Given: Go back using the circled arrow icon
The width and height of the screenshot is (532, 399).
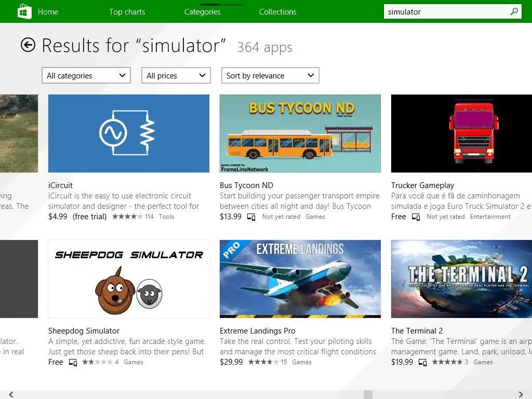Looking at the screenshot, I should [x=28, y=45].
